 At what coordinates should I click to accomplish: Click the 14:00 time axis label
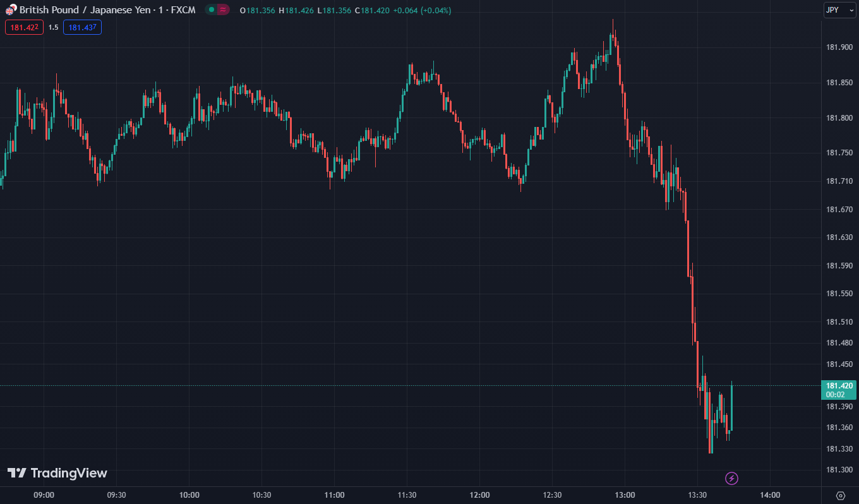click(x=770, y=495)
